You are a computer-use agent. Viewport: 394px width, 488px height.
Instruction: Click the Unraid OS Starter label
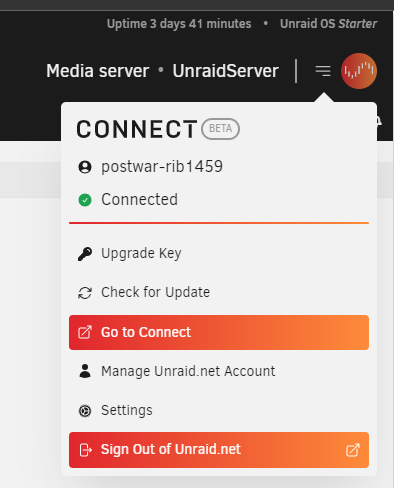pyautogui.click(x=328, y=24)
